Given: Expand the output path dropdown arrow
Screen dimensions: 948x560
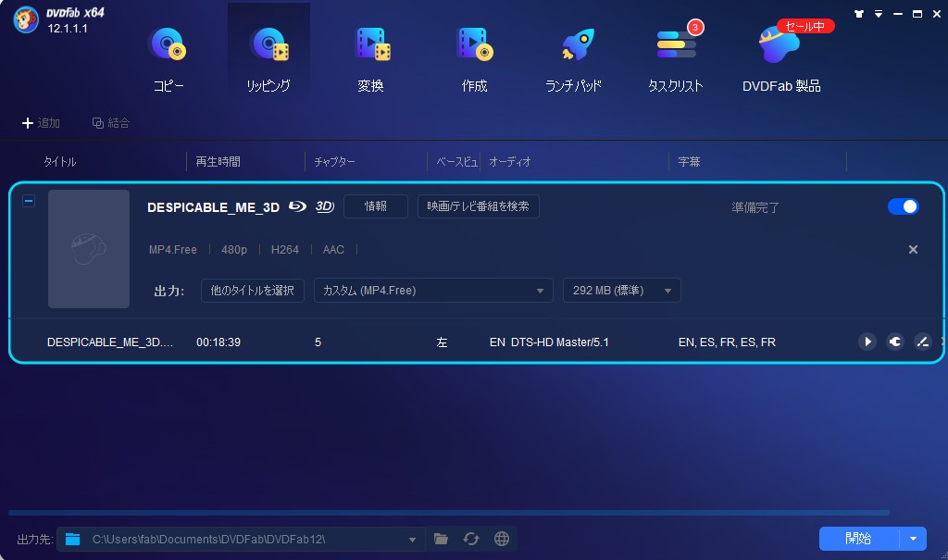Looking at the screenshot, I should click(412, 540).
